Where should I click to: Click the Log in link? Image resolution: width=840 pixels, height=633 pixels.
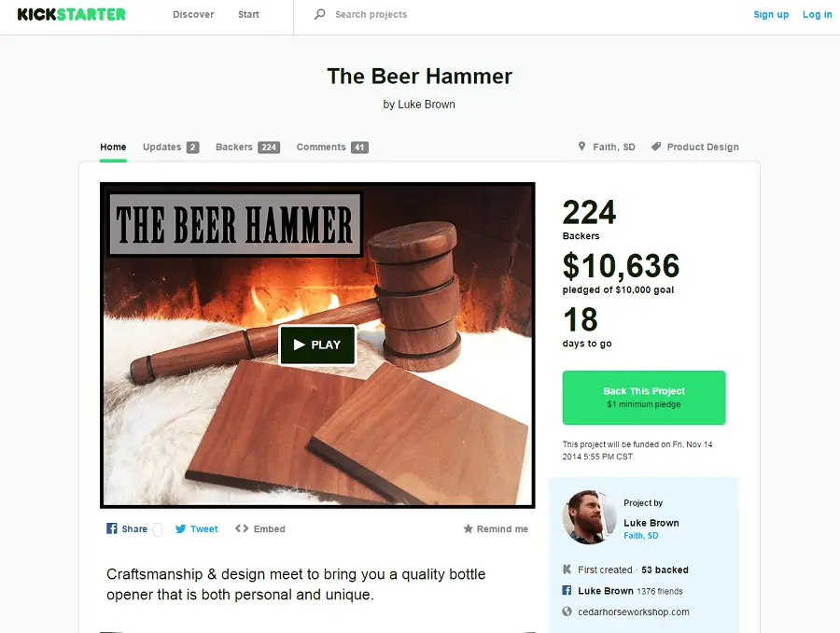pyautogui.click(x=817, y=15)
